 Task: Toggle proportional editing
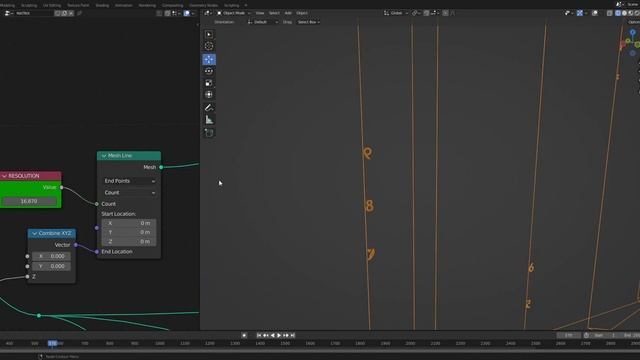445,13
